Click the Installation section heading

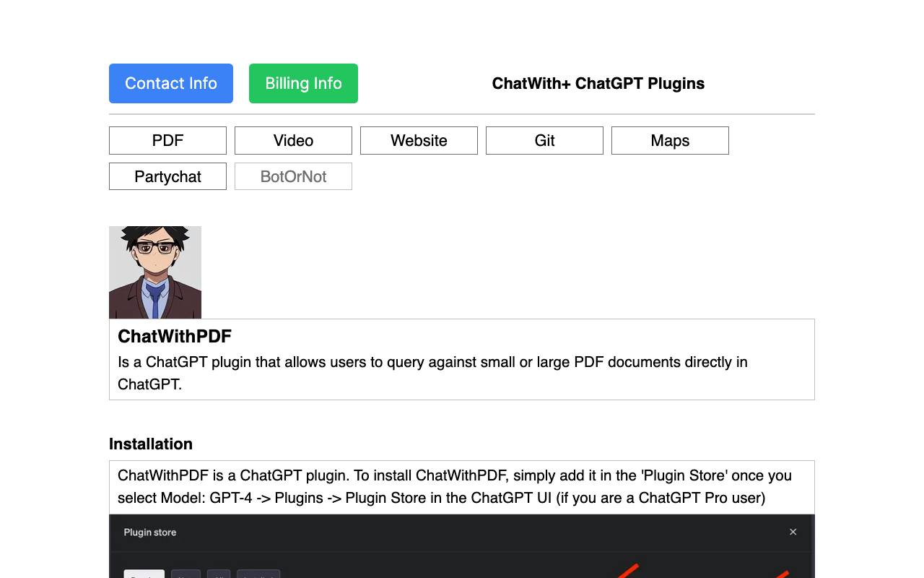[151, 444]
